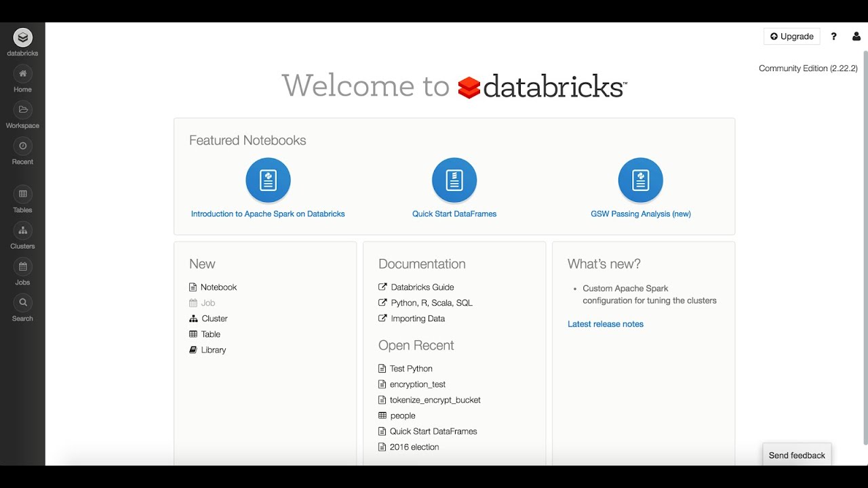
Task: Open Quick Start DataFrames featured link
Action: 454,213
